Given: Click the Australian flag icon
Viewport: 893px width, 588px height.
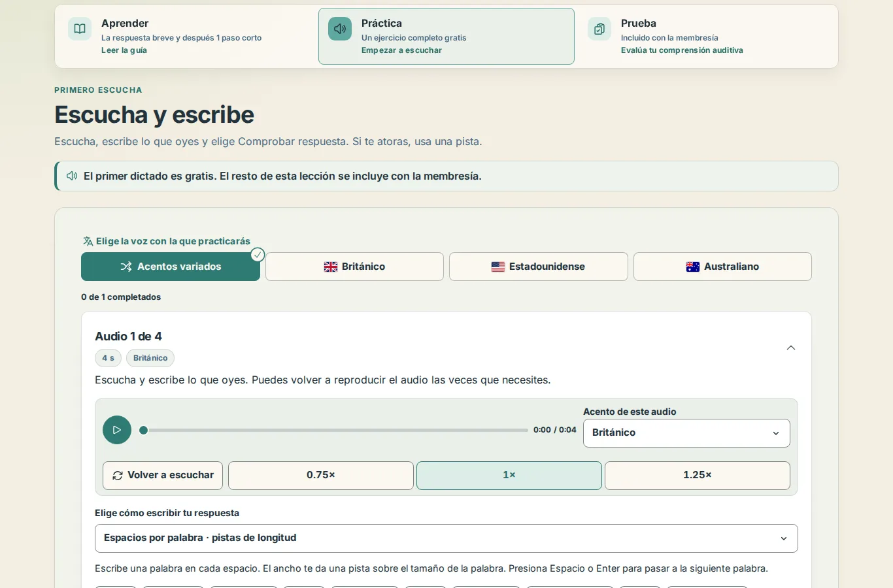Looking at the screenshot, I should click(693, 267).
